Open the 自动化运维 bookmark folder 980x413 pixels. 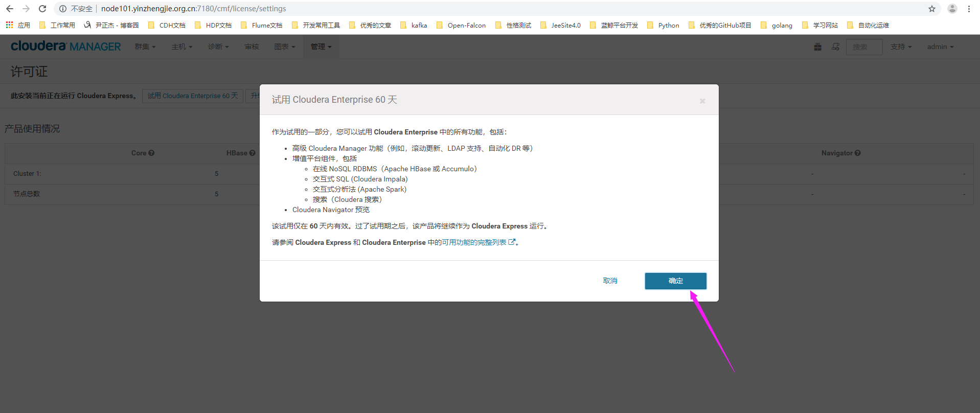[868, 25]
